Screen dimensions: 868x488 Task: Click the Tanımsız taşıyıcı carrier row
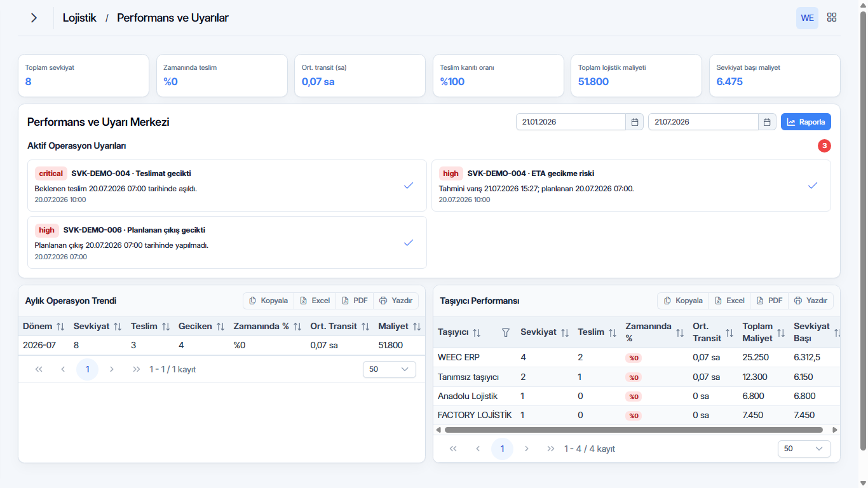point(636,377)
